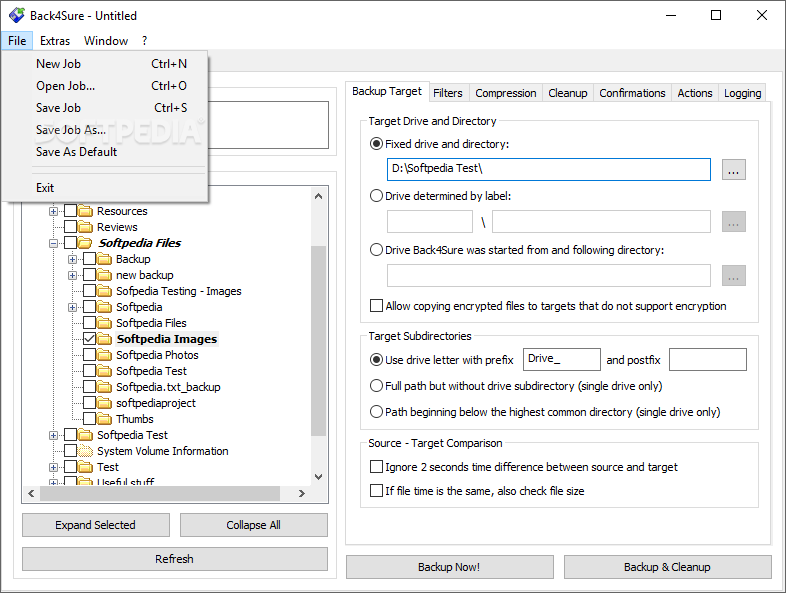Check the Softpedia Photos checkbox
Image resolution: width=786 pixels, height=593 pixels.
pos(90,355)
